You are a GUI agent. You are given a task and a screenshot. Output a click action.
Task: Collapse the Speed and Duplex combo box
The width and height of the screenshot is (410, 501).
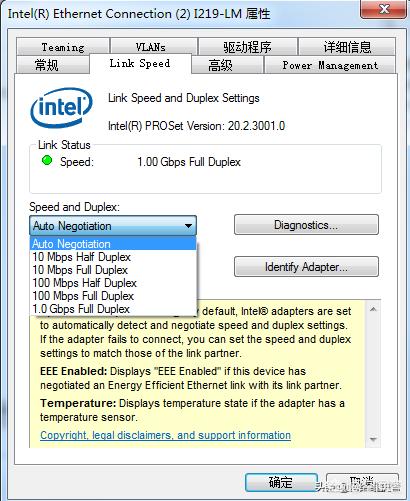coord(113,226)
